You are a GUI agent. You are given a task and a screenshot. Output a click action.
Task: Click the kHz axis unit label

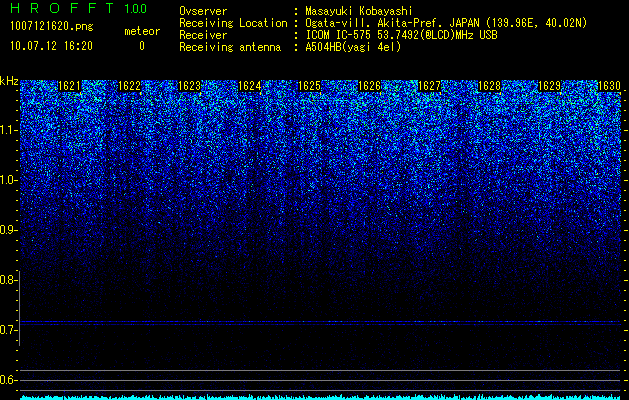[x=9, y=81]
